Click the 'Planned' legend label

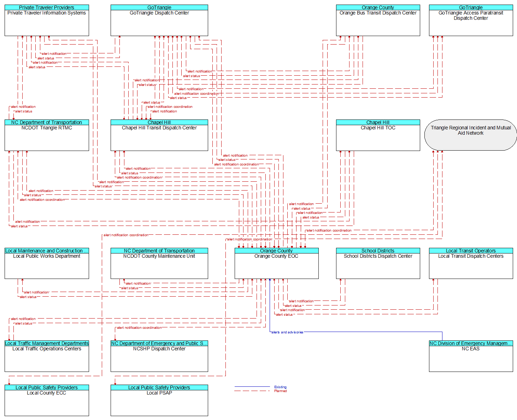(281, 391)
